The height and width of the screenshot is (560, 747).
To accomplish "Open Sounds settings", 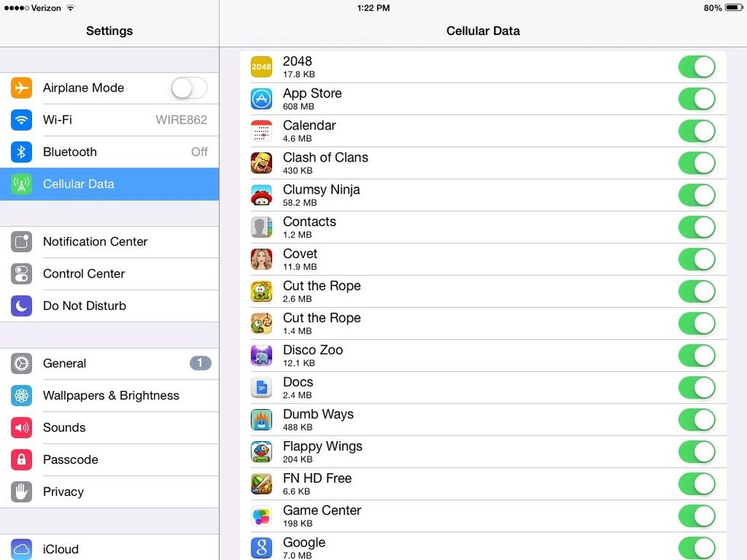I will coord(110,427).
